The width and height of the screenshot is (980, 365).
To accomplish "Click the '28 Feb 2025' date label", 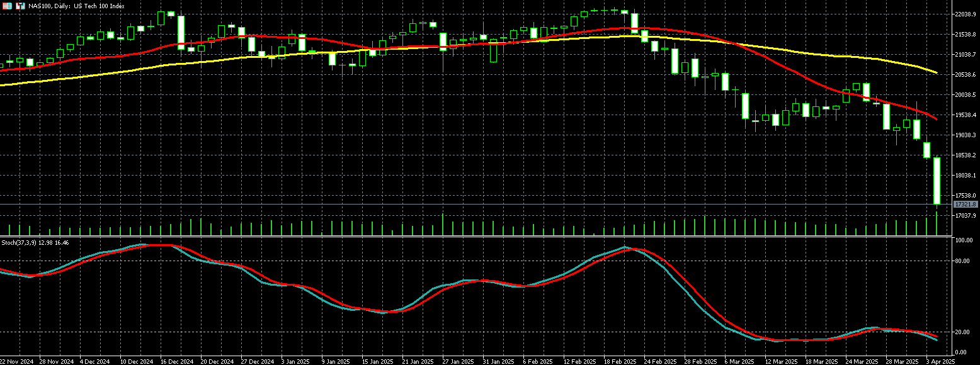I will click(700, 362).
